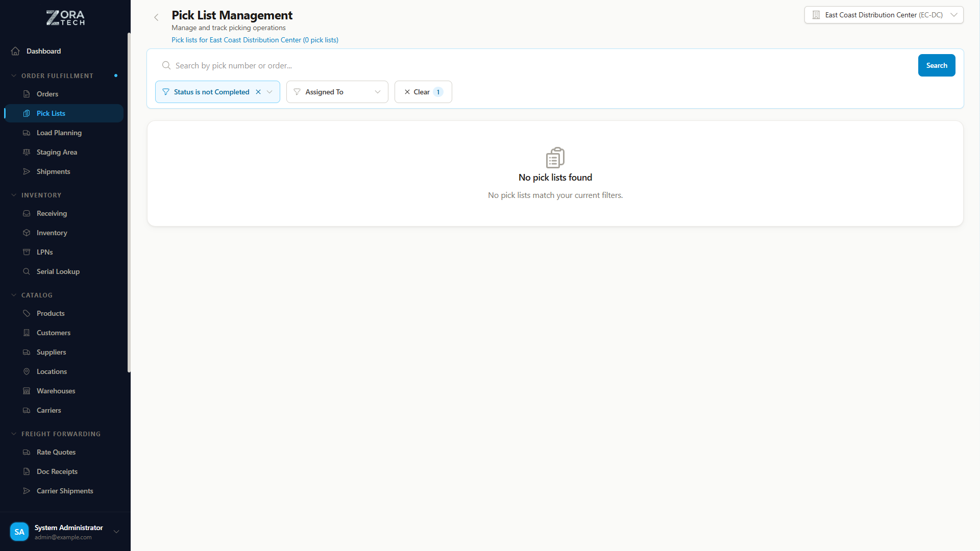Open Shipments in the sidebar
The width and height of the screenshot is (980, 551).
(x=53, y=171)
